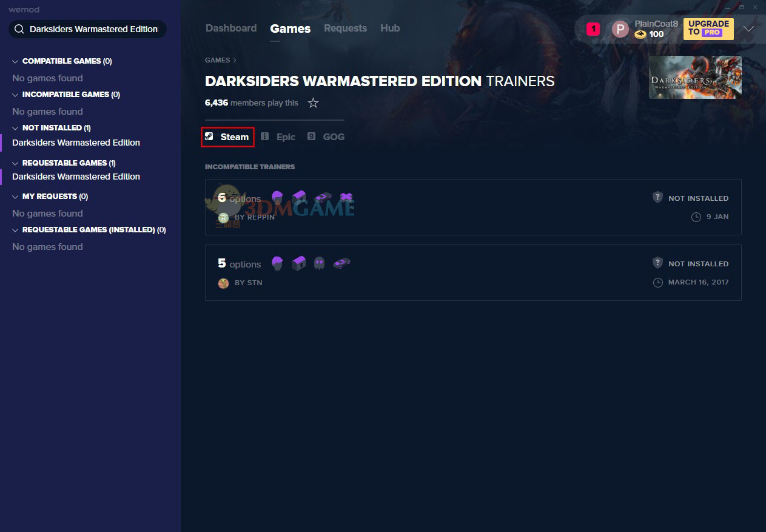The width and height of the screenshot is (766, 532).
Task: Click the wemod logo text
Action: point(24,10)
